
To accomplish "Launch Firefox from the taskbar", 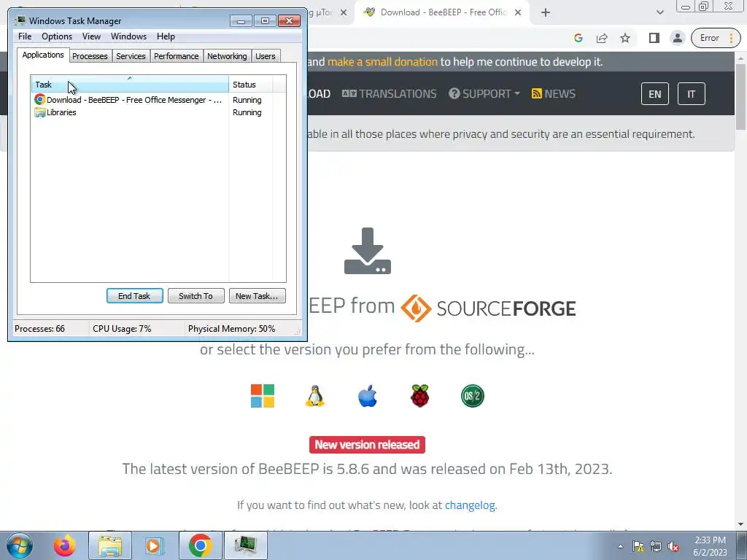I will pos(65,545).
